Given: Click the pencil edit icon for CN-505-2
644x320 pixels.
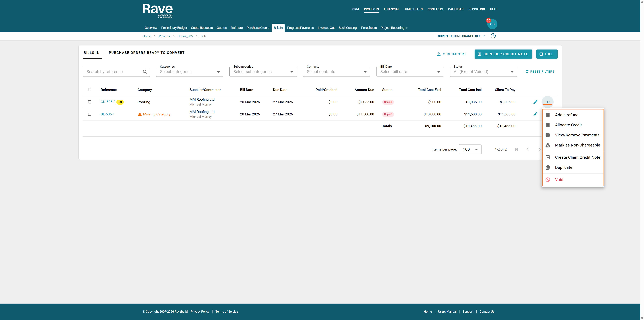Looking at the screenshot, I should [x=535, y=102].
